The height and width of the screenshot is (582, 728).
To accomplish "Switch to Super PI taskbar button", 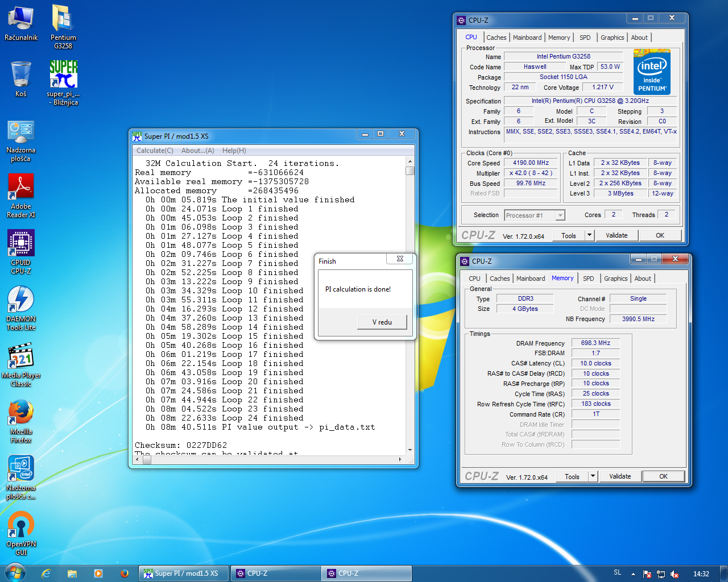I will click(184, 573).
